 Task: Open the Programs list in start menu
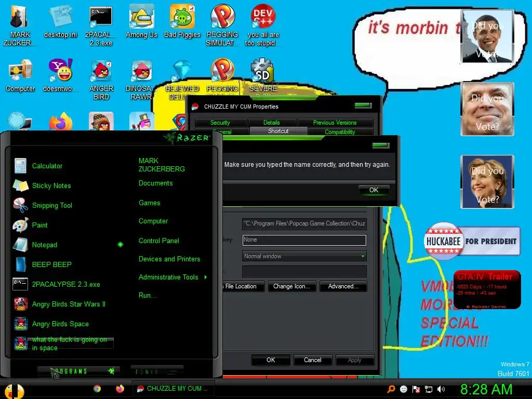coord(78,371)
